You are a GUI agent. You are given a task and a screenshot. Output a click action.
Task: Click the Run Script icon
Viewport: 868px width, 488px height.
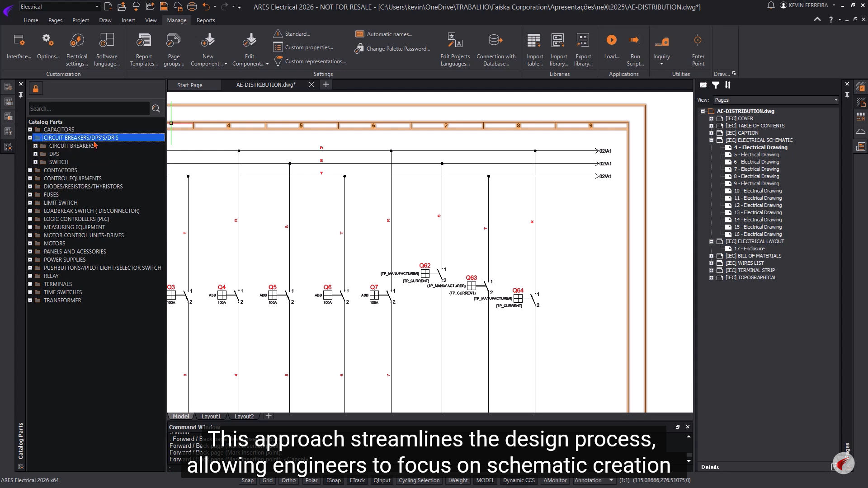click(635, 41)
